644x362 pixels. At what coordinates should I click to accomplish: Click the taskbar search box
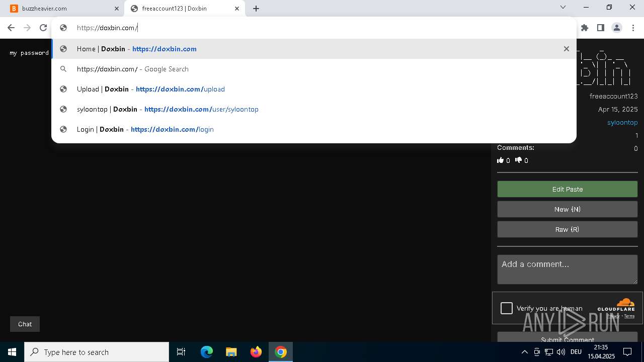tap(97, 352)
